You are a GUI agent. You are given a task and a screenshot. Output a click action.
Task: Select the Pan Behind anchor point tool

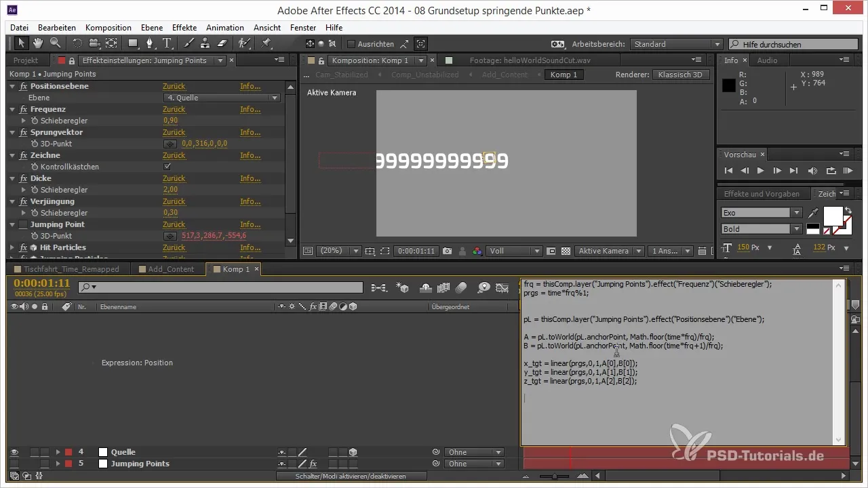click(x=111, y=43)
